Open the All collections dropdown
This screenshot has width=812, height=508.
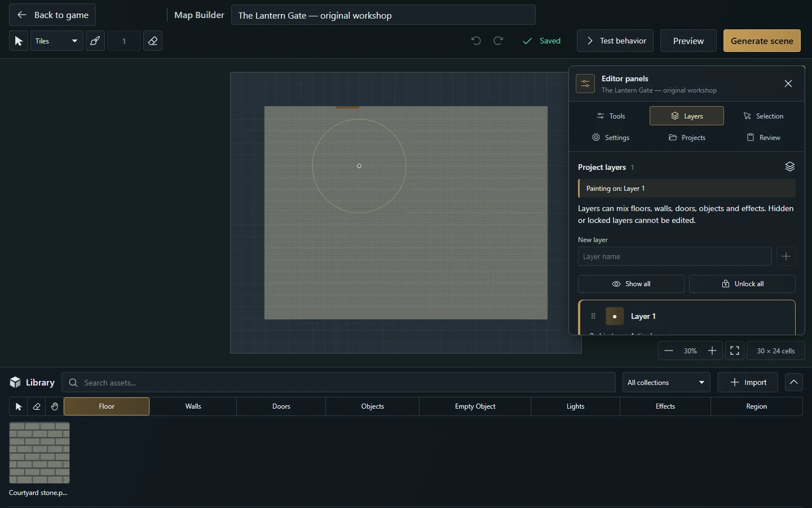[667, 382]
